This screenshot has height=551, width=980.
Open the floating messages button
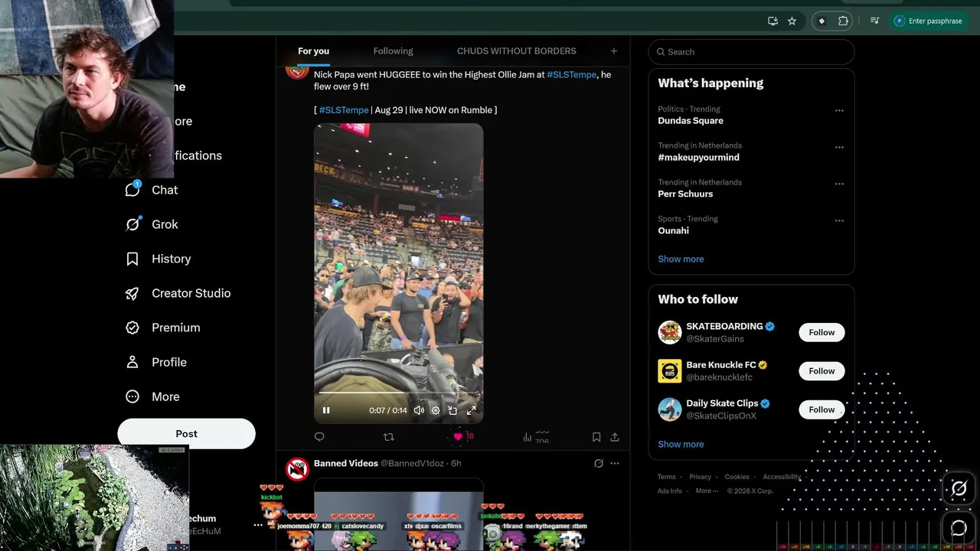coord(959,527)
